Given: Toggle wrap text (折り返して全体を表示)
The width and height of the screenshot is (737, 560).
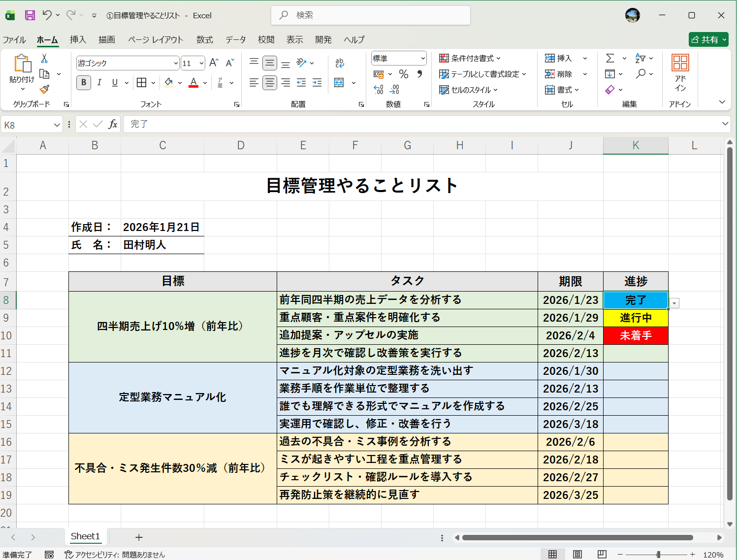Looking at the screenshot, I should pyautogui.click(x=339, y=63).
